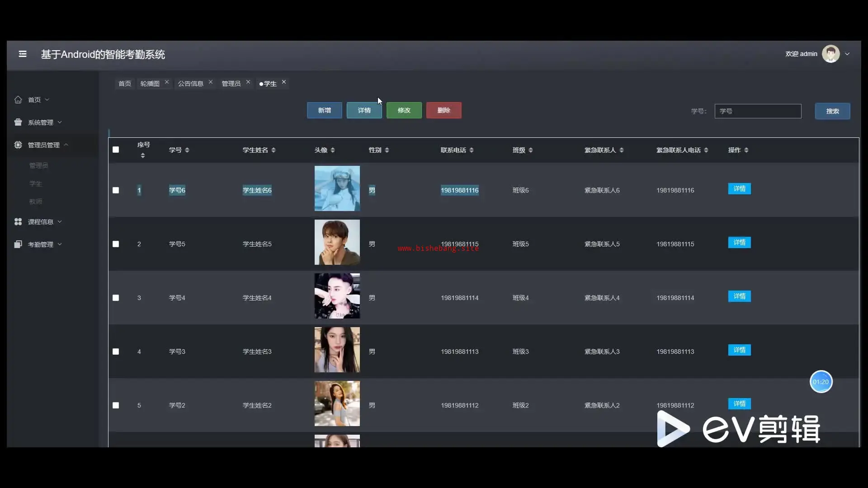Check the row for 学号4

click(x=116, y=298)
